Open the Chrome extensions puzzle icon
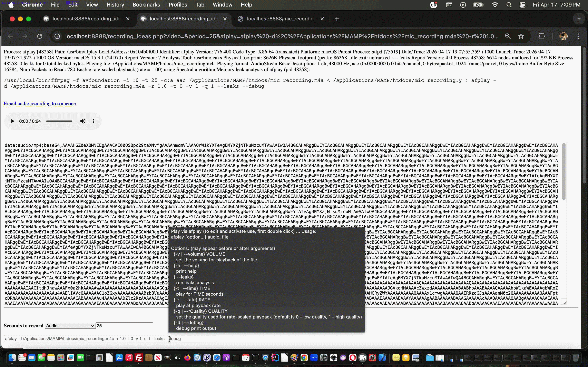Viewport: 588px width, 367px height. 541,36
